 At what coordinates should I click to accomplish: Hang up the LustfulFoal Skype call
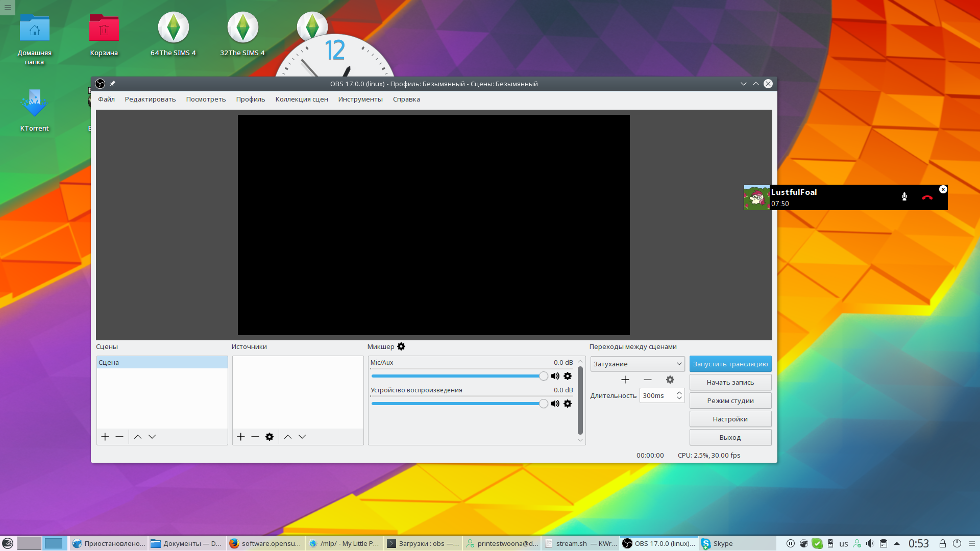click(x=927, y=197)
